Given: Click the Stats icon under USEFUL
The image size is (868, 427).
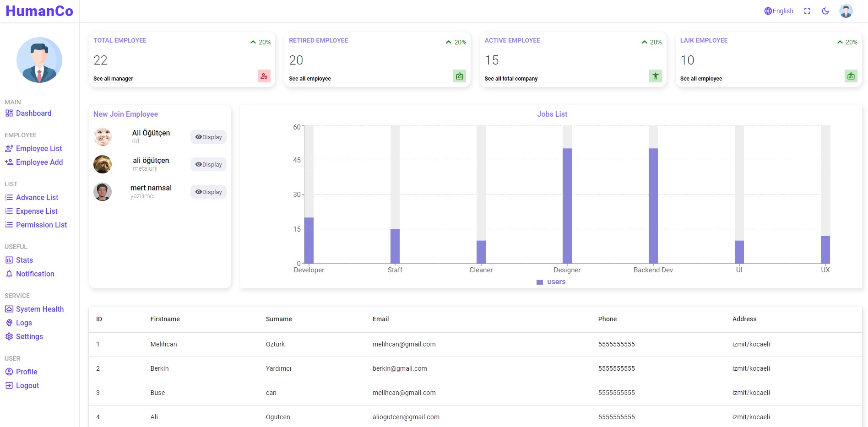Looking at the screenshot, I should point(9,260).
